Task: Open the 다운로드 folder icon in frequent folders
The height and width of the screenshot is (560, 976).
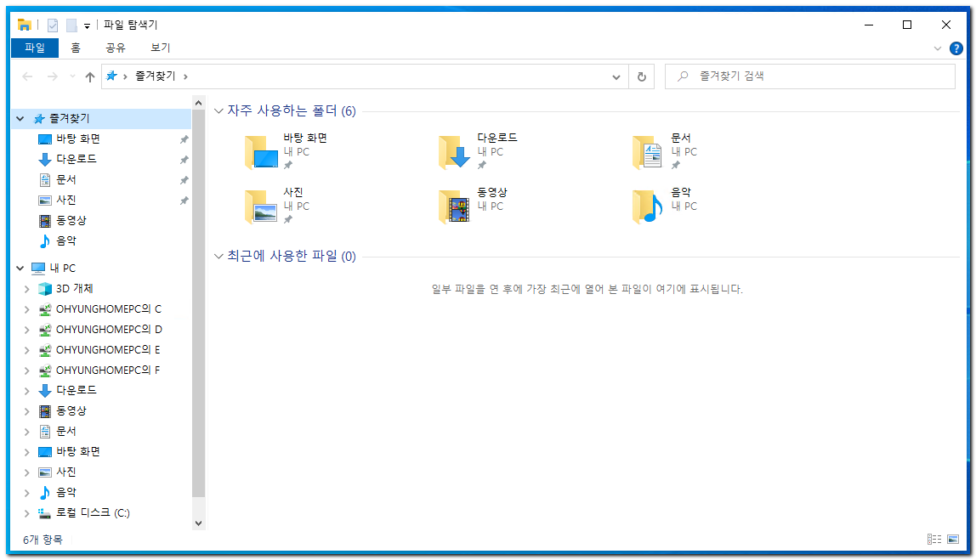Action: pos(454,152)
